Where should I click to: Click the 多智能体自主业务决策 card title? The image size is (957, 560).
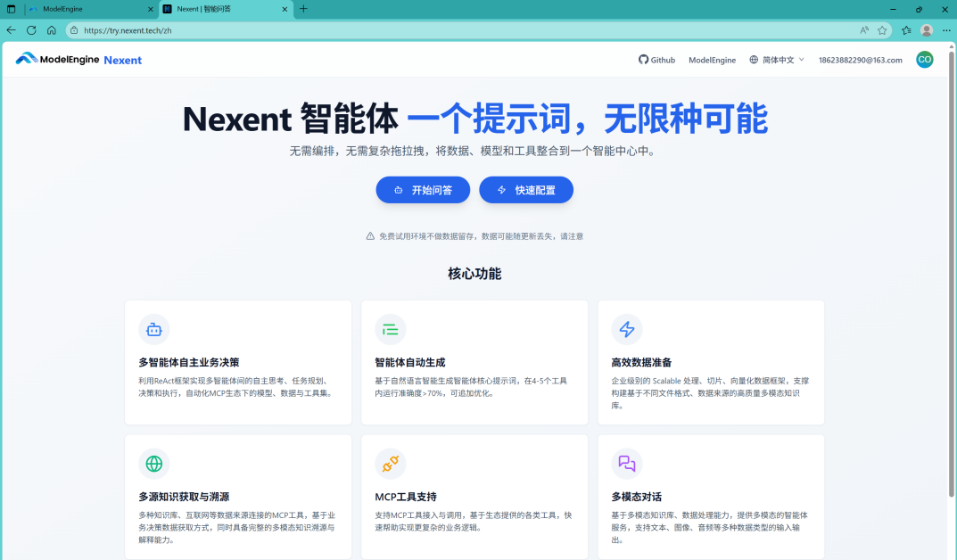pyautogui.click(x=188, y=362)
